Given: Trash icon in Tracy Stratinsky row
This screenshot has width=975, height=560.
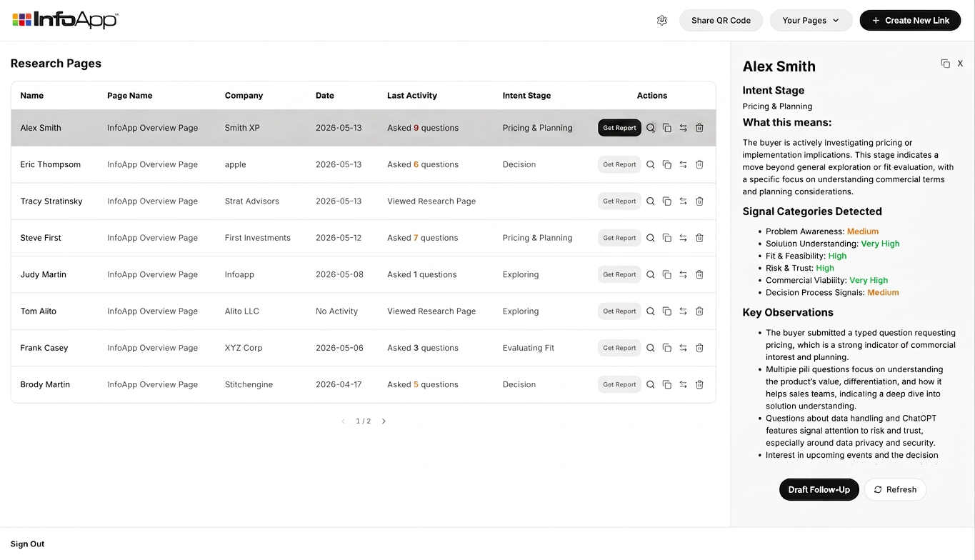Looking at the screenshot, I should pyautogui.click(x=699, y=201).
